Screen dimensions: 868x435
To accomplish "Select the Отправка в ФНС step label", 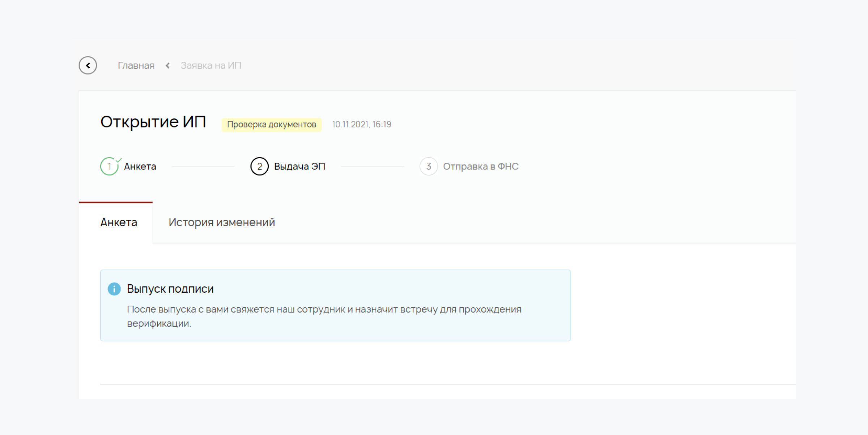I will coord(481,167).
